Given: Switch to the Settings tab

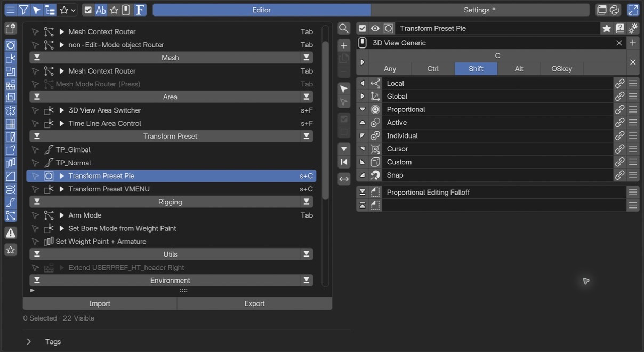Looking at the screenshot, I should coord(480,10).
